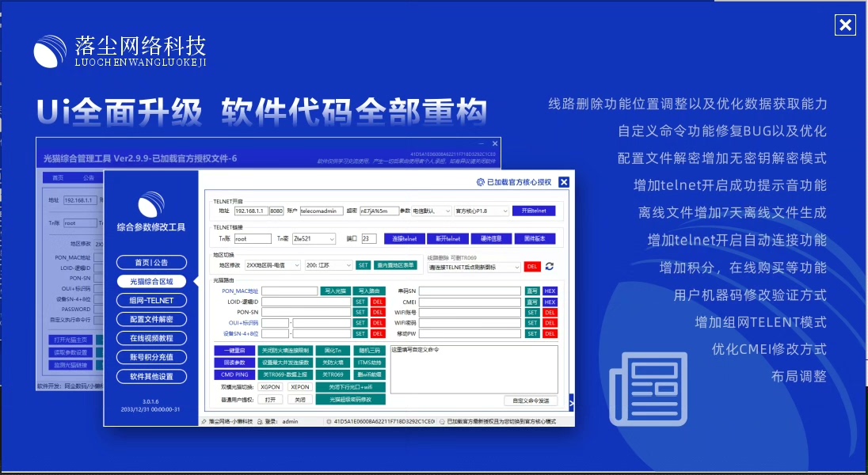
Task: Click SET next to the 江苏 region dropdown
Action: pos(363,265)
